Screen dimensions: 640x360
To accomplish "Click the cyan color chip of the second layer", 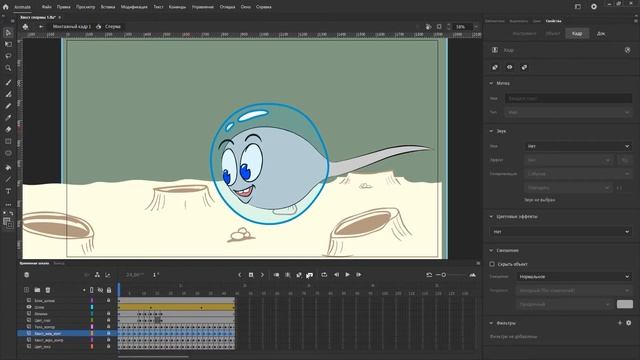I will click(x=92, y=307).
